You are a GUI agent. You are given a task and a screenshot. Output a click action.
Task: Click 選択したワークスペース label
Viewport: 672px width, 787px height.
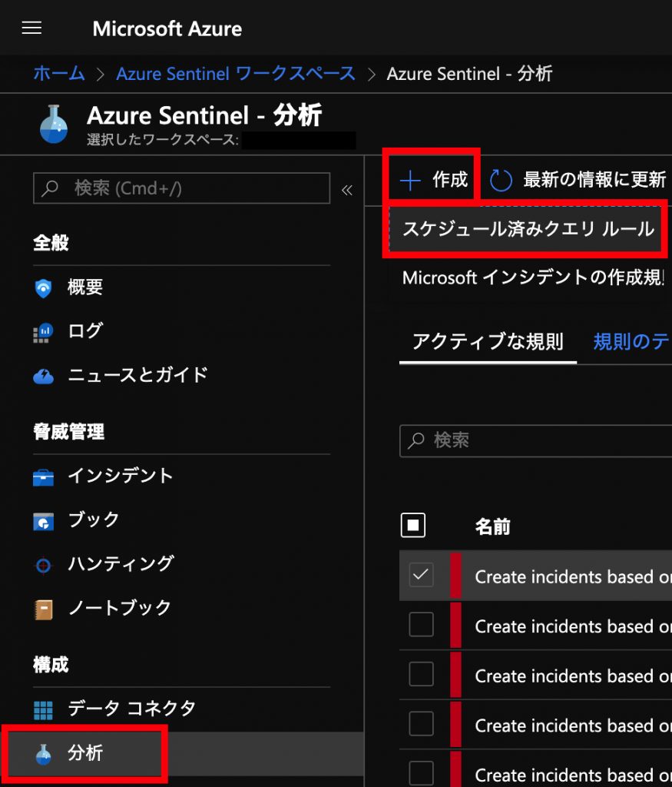(163, 140)
